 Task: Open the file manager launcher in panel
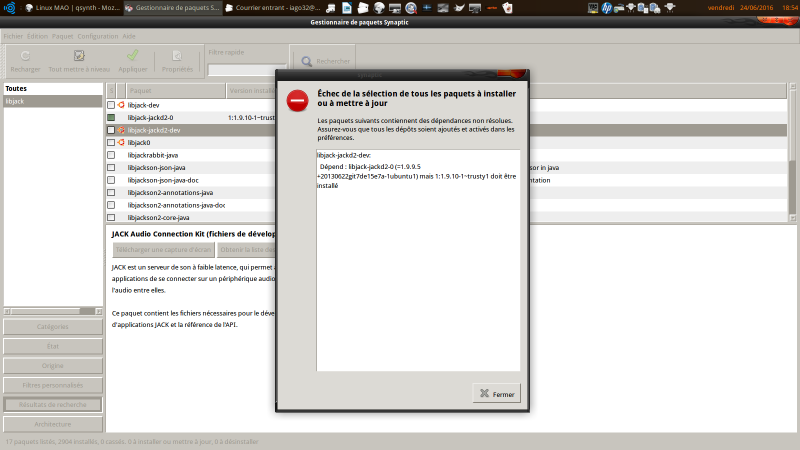(x=363, y=8)
